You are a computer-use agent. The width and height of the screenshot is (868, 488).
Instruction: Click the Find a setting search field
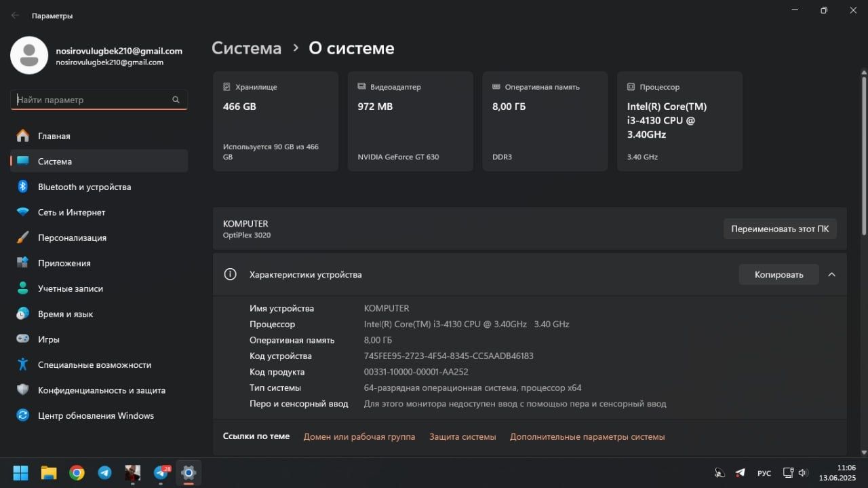pyautogui.click(x=92, y=100)
